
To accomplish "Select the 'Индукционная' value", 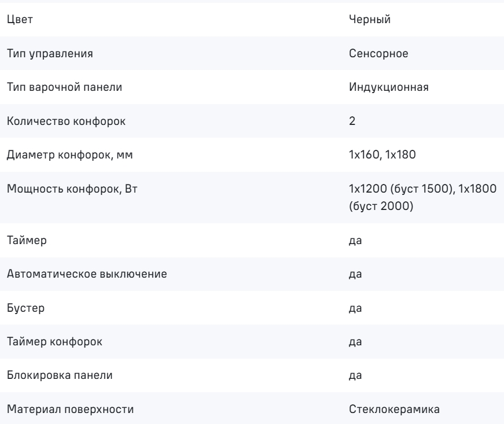I will pos(389,87).
